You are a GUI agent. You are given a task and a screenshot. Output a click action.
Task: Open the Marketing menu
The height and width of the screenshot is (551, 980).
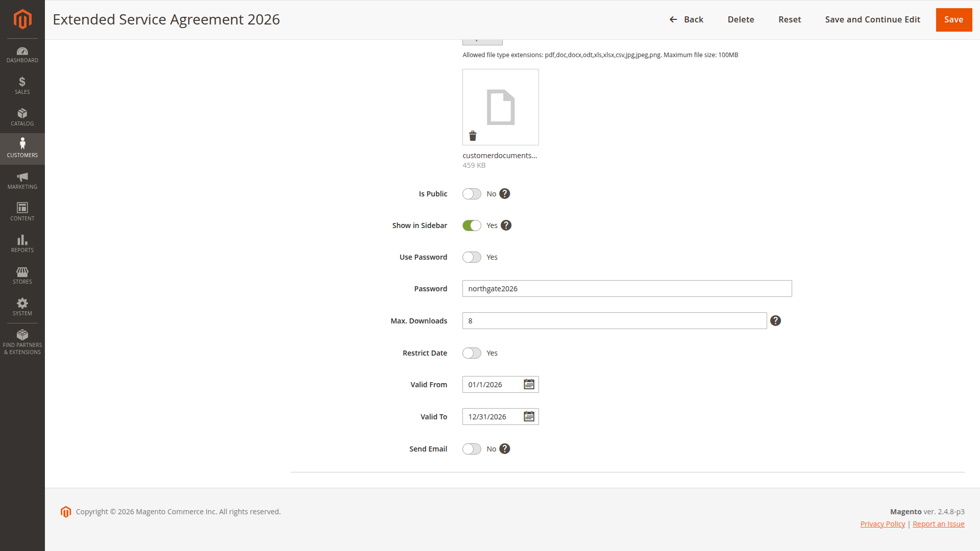(22, 181)
